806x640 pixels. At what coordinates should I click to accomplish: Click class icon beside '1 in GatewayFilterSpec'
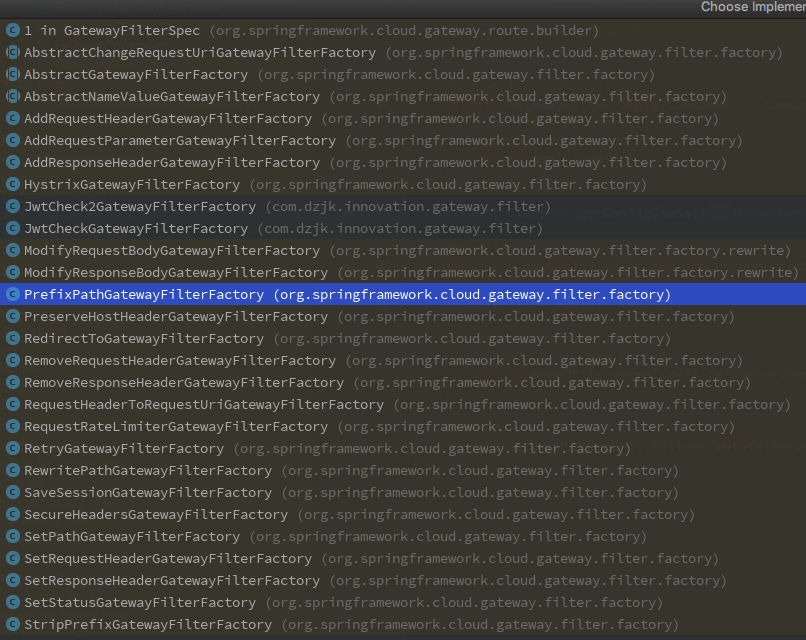tap(13, 30)
